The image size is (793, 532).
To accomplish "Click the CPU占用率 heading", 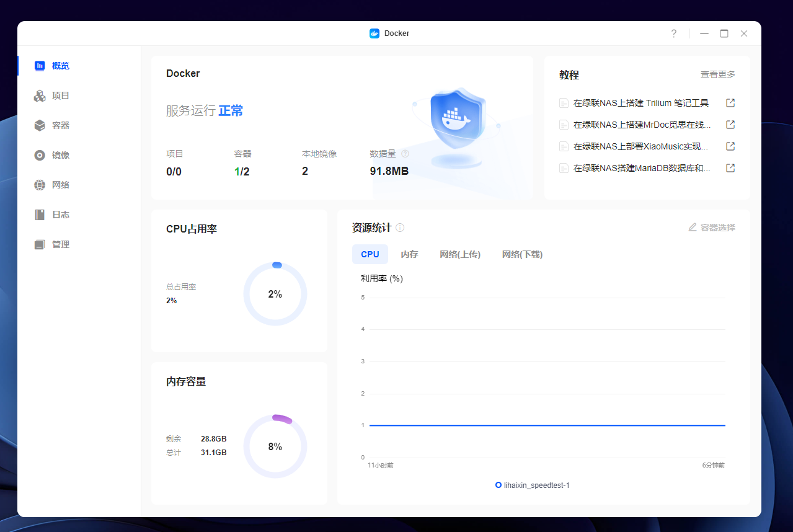I will click(x=192, y=229).
